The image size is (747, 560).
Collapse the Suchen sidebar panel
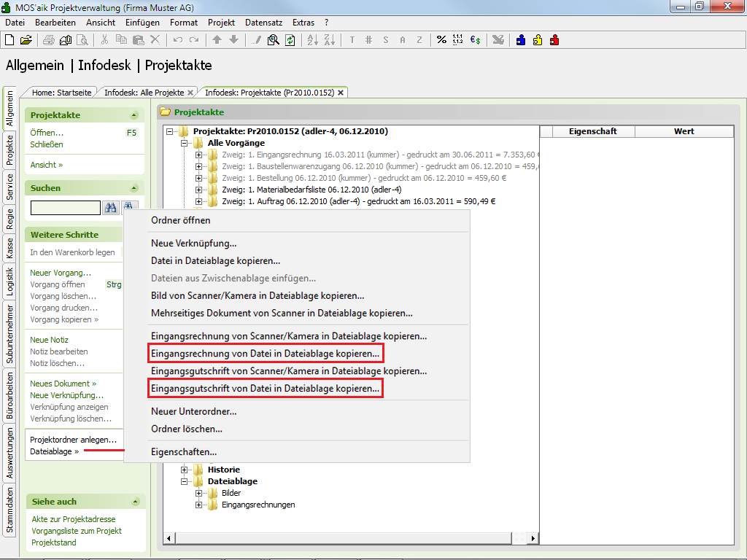tap(134, 188)
